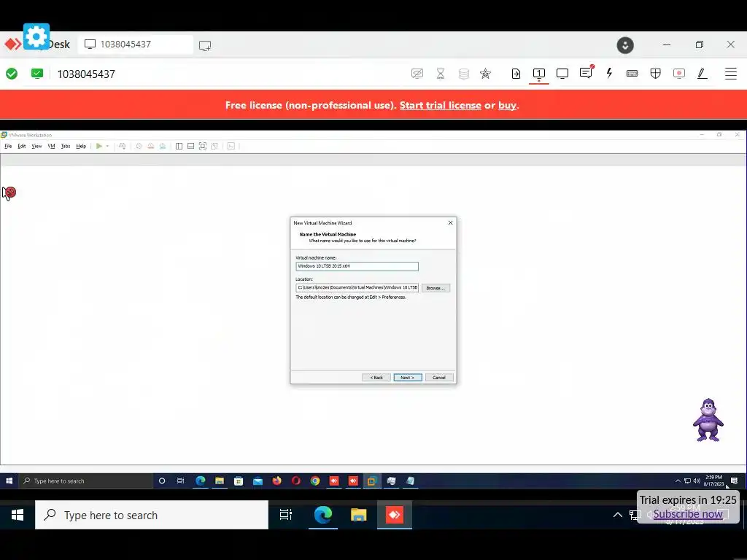747x560 pixels.
Task: Click the Browse... button in the wizard
Action: point(436,288)
